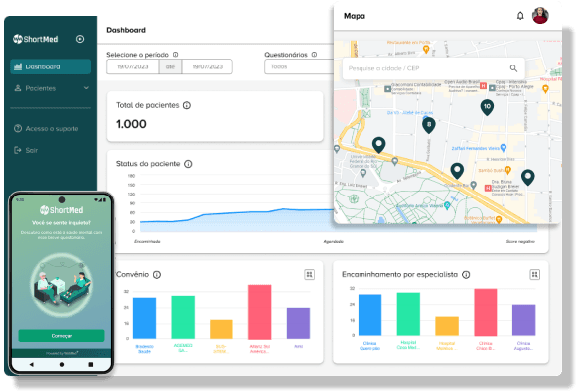This screenshot has height=392, width=577.
Task: Click the red bar in Convênio chart
Action: click(x=260, y=312)
